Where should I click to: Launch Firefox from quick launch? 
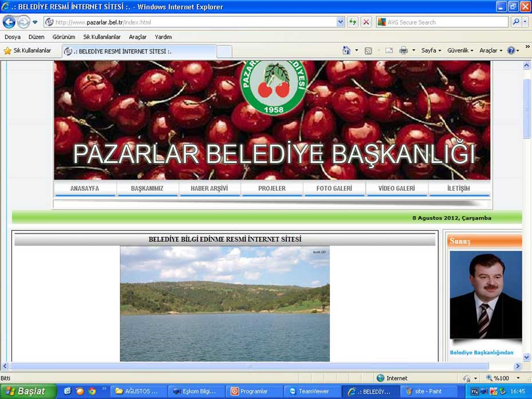tap(80, 391)
